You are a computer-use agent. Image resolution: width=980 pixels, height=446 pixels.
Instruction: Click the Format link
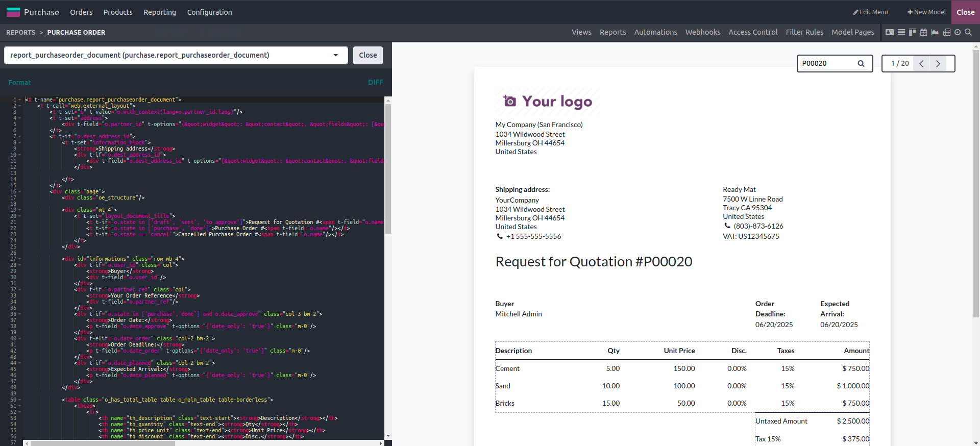19,82
